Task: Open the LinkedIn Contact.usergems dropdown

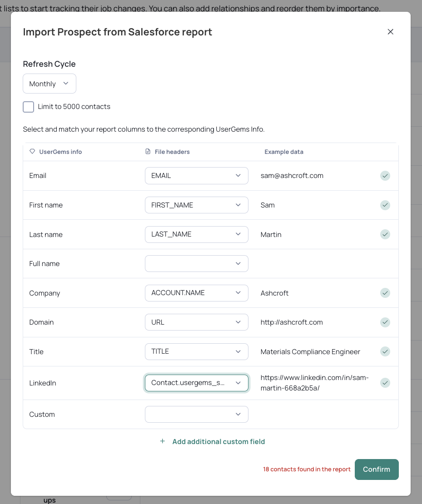Action: [x=197, y=383]
